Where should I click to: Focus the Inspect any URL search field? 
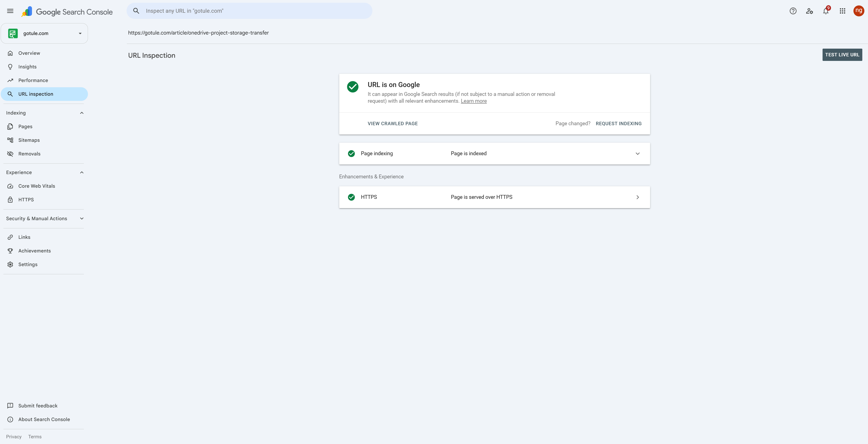click(249, 11)
